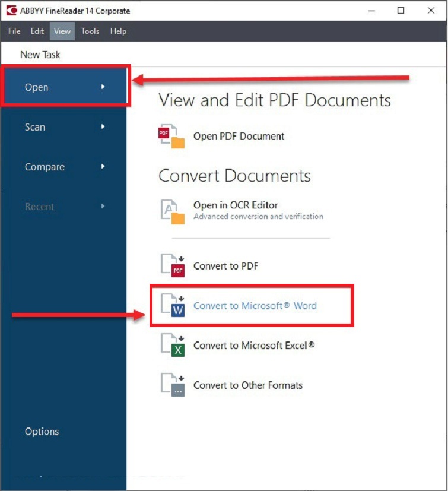Click Options at the sidebar bottom
Image resolution: width=448 pixels, height=491 pixels.
[42, 432]
